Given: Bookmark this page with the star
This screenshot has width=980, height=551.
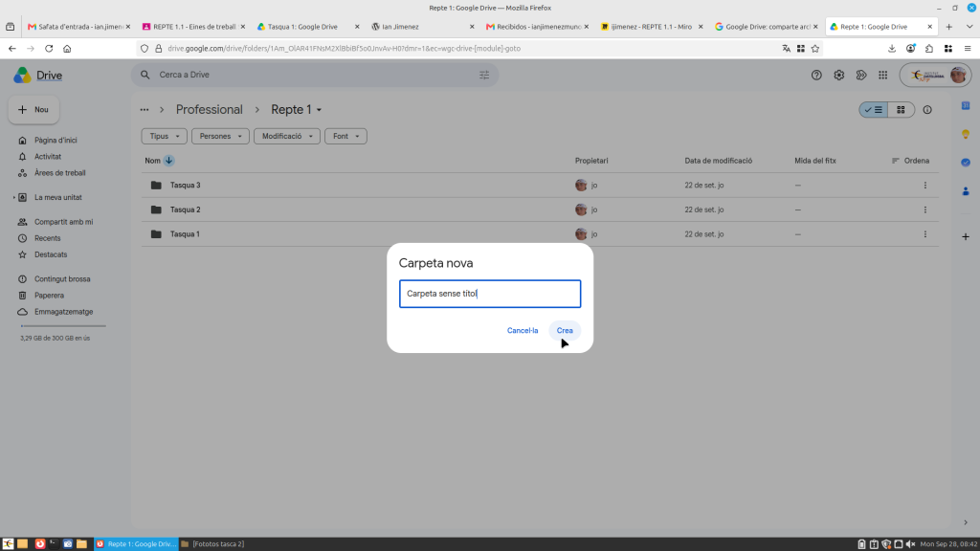Looking at the screenshot, I should pyautogui.click(x=815, y=49).
